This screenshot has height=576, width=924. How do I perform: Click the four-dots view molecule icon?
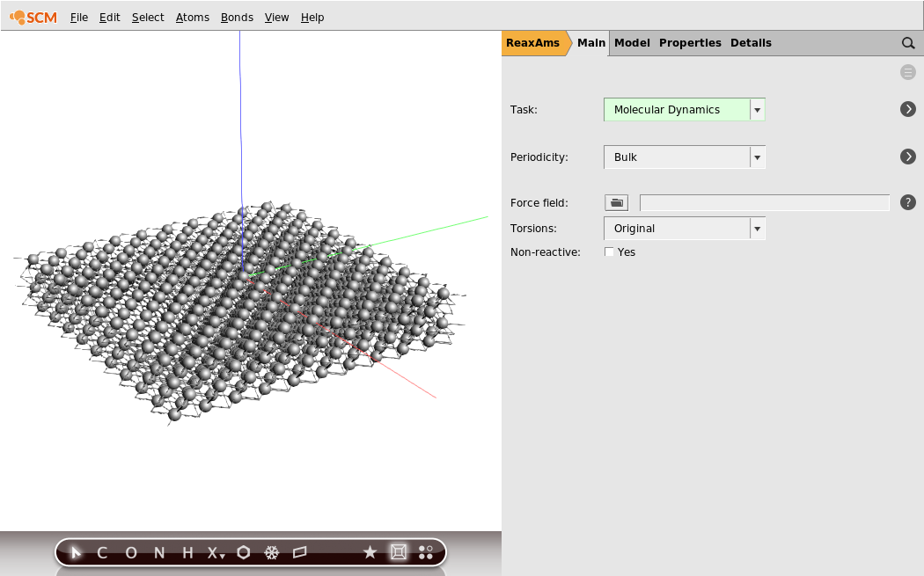[x=425, y=552]
